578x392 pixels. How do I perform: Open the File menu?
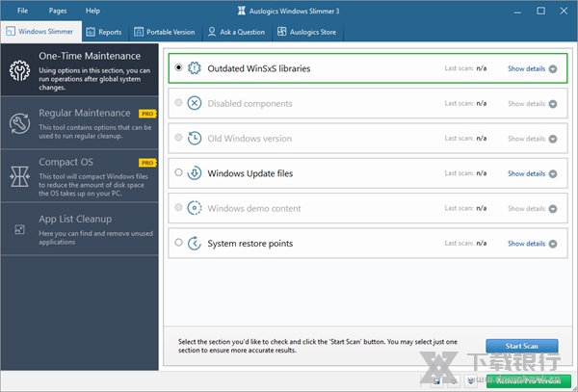[22, 10]
